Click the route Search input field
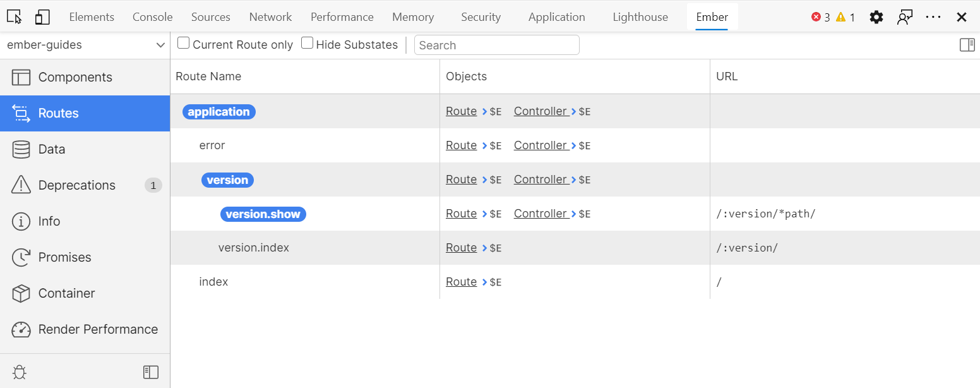Image resolution: width=980 pixels, height=388 pixels. pyautogui.click(x=496, y=45)
